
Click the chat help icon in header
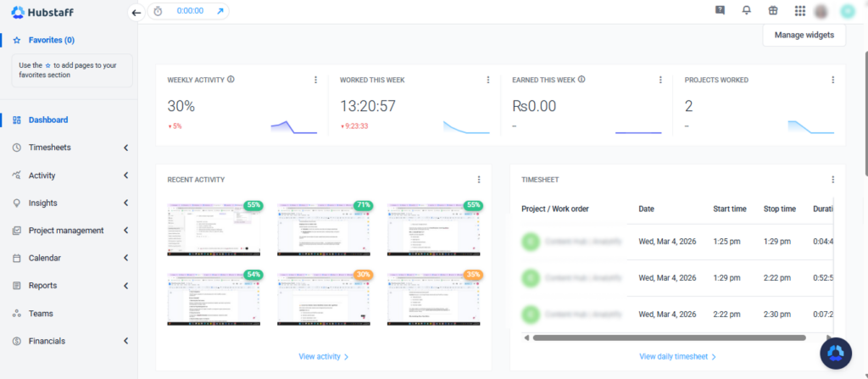(x=721, y=11)
